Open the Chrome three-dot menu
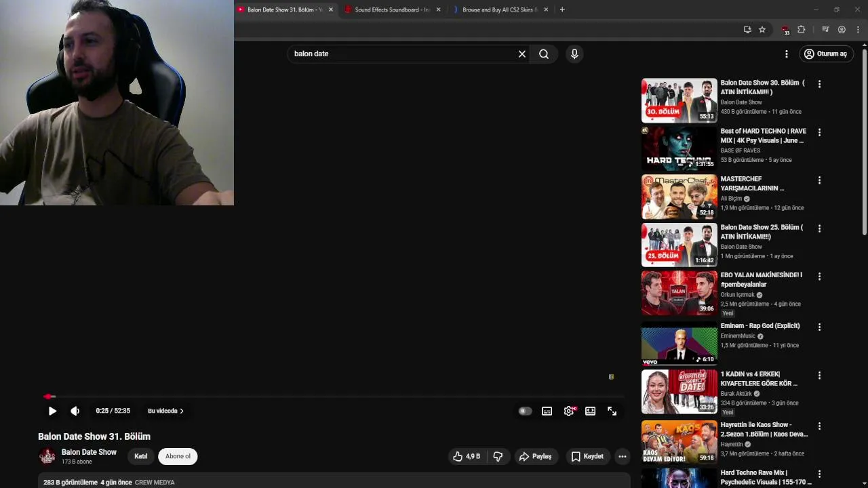Image resolution: width=868 pixels, height=488 pixels. point(858,30)
